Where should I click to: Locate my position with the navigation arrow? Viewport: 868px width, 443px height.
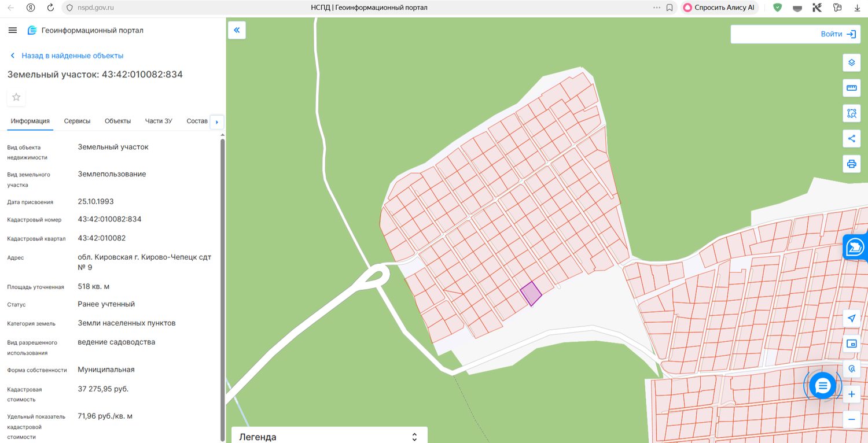[x=851, y=318]
